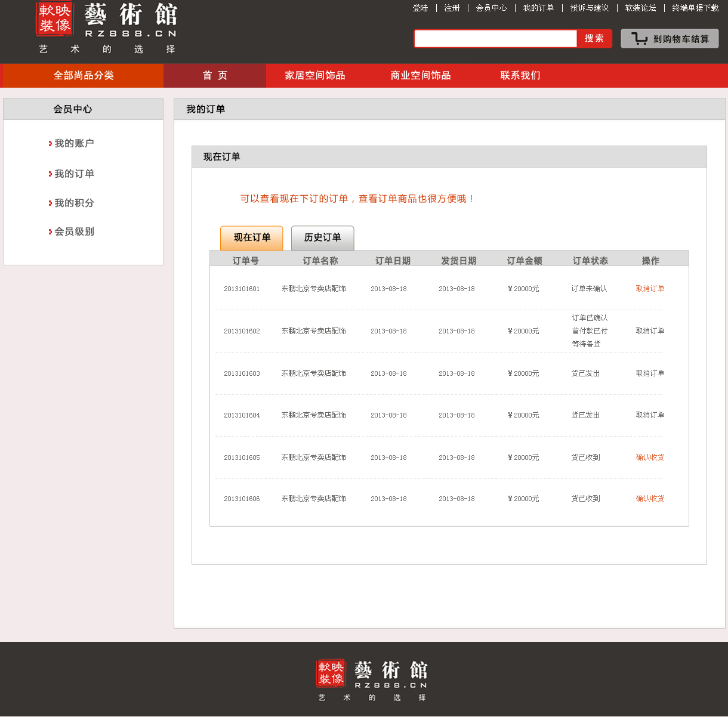
Task: Click the red search button
Action: click(594, 39)
